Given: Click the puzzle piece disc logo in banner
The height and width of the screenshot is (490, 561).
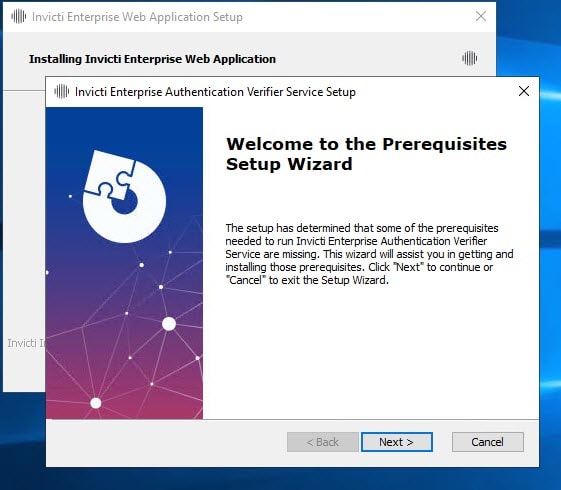Looking at the screenshot, I should 124,197.
